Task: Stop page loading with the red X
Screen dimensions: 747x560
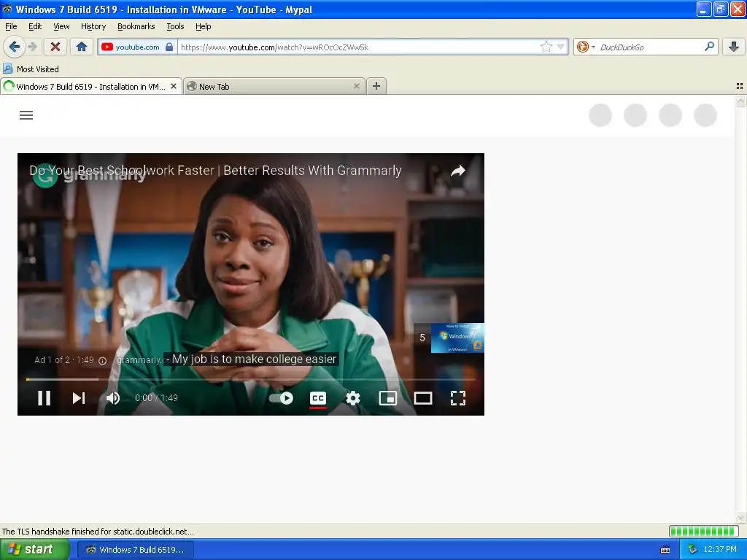Action: (55, 47)
